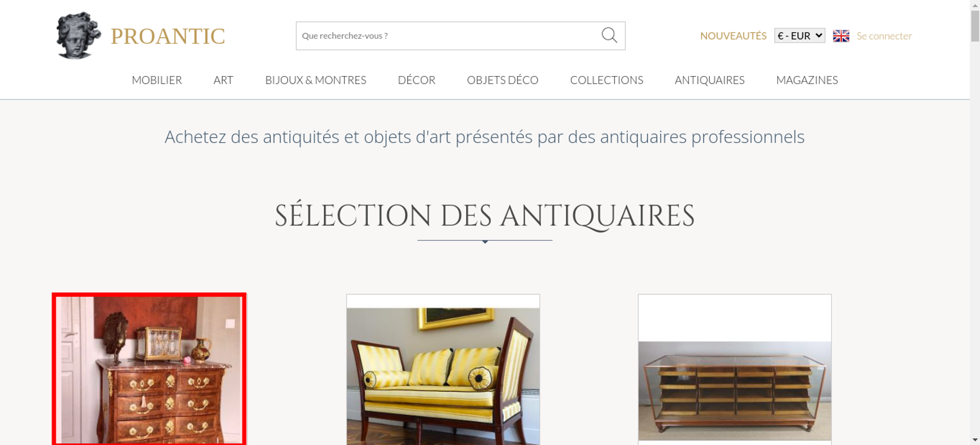Open the BIJOUX & MONTRES menu
This screenshot has width=980, height=445.
click(316, 80)
